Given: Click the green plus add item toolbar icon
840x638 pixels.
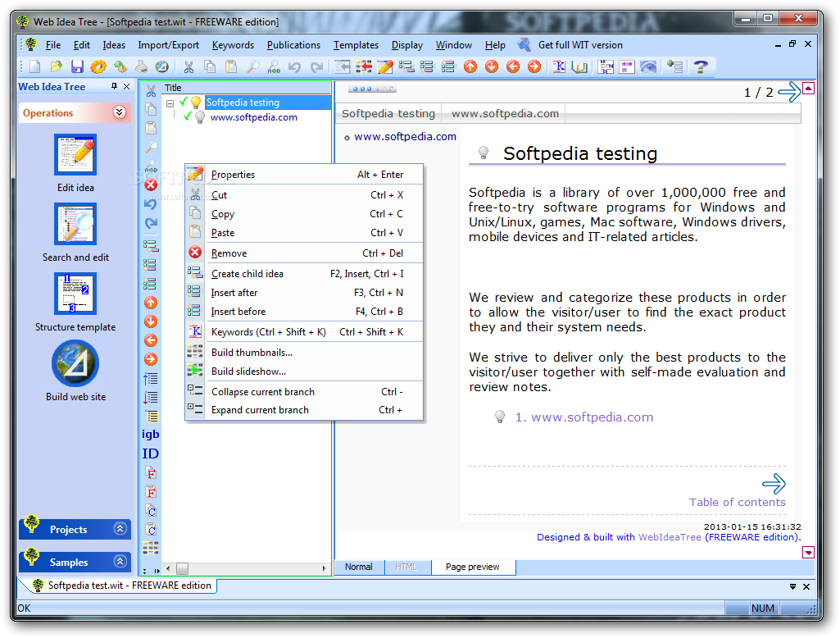Looking at the screenshot, I should (675, 66).
